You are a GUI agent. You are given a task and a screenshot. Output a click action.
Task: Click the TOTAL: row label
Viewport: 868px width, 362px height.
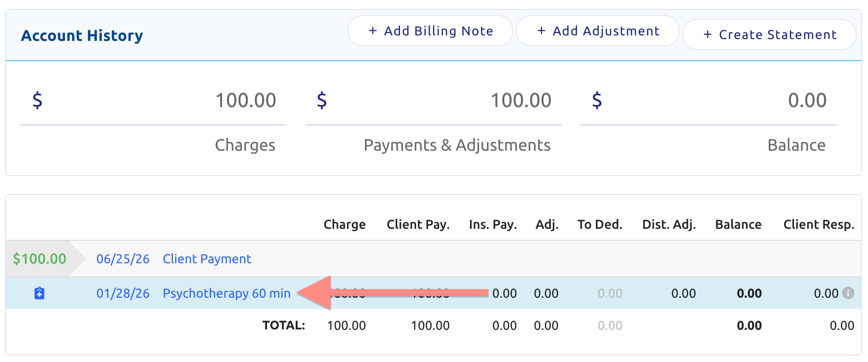click(284, 325)
